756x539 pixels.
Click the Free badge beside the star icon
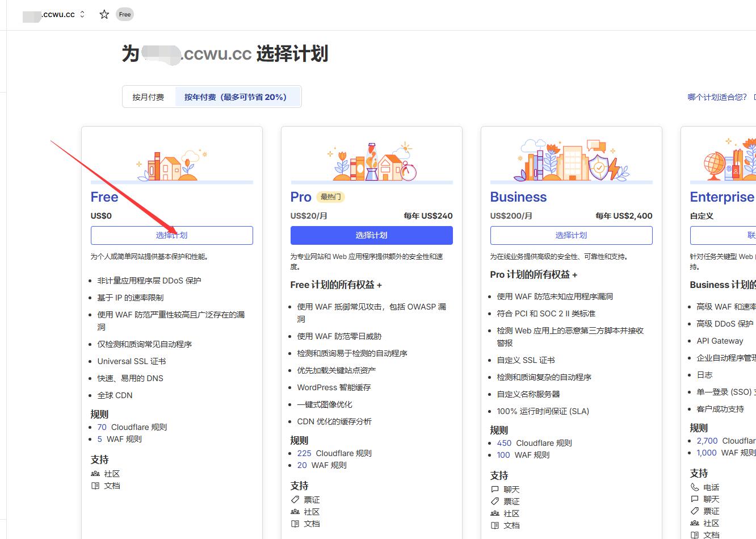tap(125, 14)
